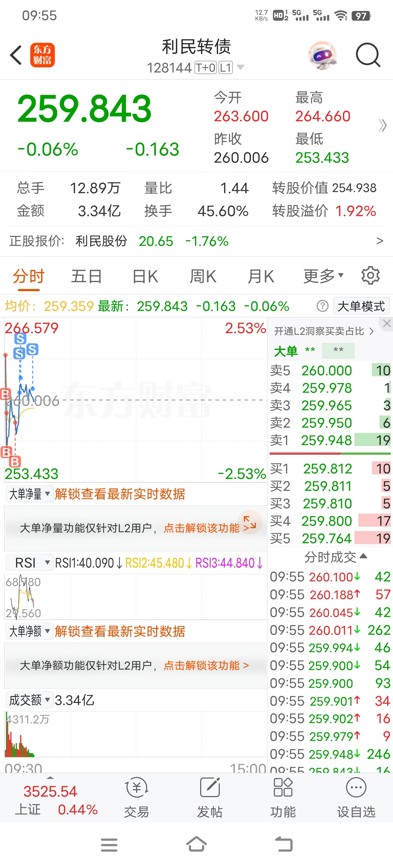The height and width of the screenshot is (868, 393).
Task: Open the 大单净量 indicator dropdown
Action: tap(29, 494)
